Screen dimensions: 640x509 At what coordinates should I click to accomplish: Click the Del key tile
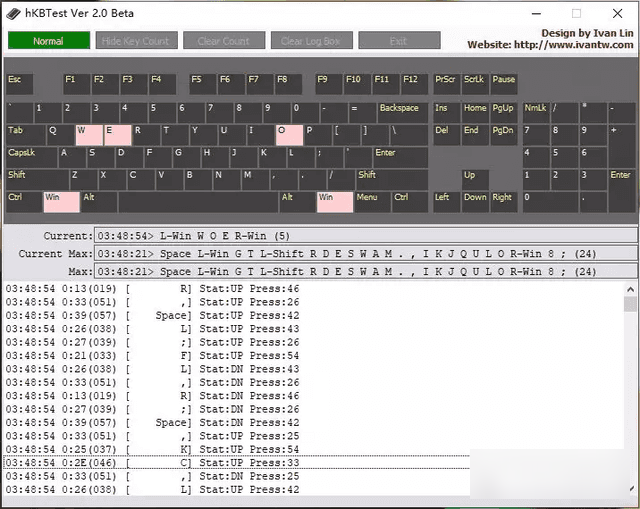point(447,135)
